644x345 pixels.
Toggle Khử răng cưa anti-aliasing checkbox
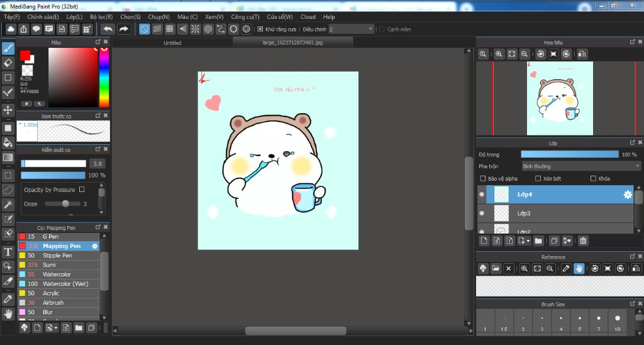(x=260, y=29)
